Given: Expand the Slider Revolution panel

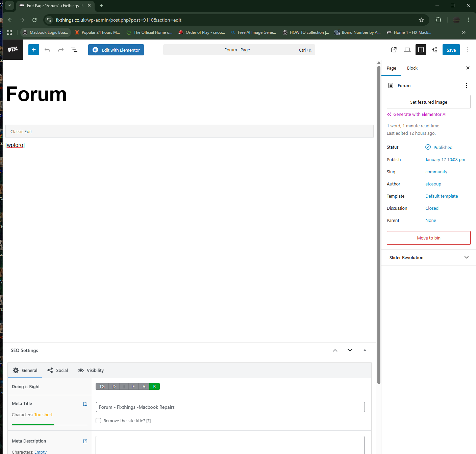Looking at the screenshot, I should pyautogui.click(x=467, y=257).
